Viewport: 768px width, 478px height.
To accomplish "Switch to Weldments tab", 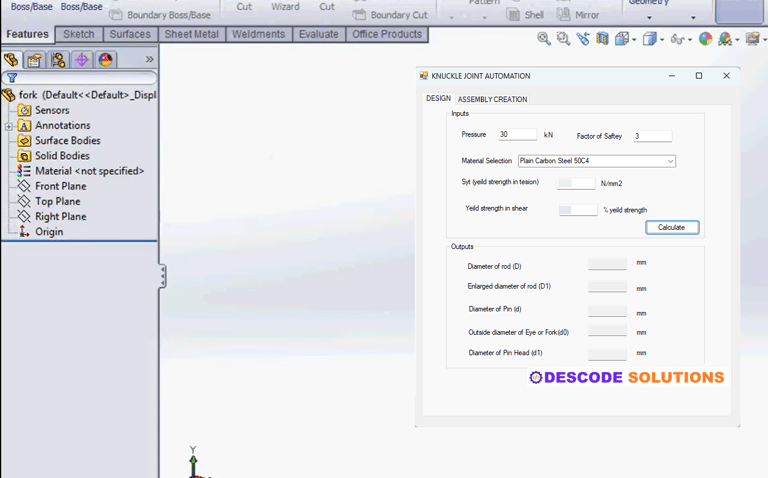I will [258, 34].
